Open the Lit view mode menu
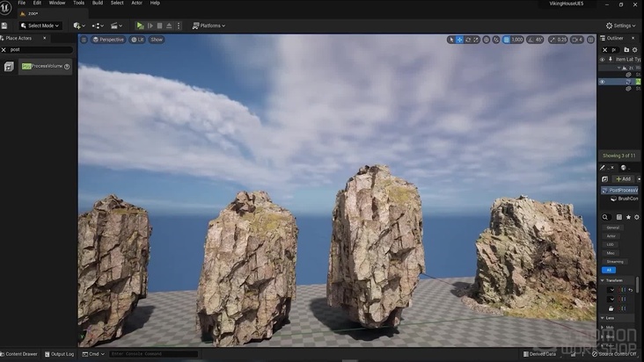The image size is (644, 362). 137,40
